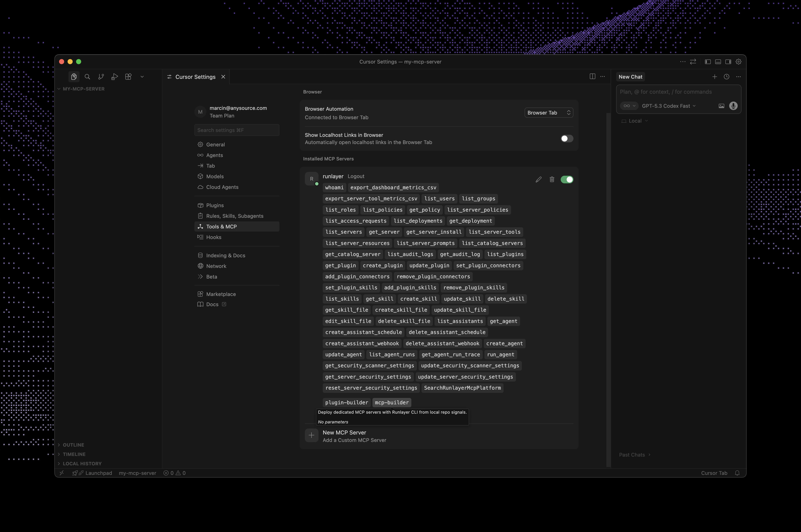Open the Run and Debug icon
Screen dimensions: 801x532
[115, 77]
